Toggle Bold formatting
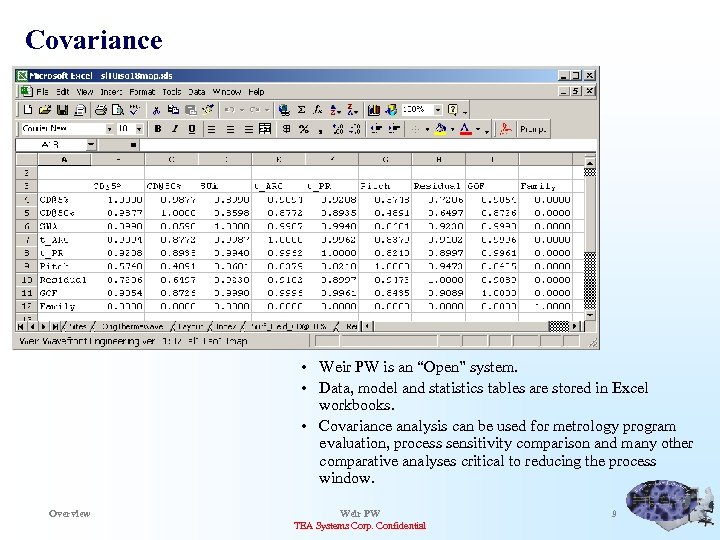The height and width of the screenshot is (540, 720). (158, 129)
